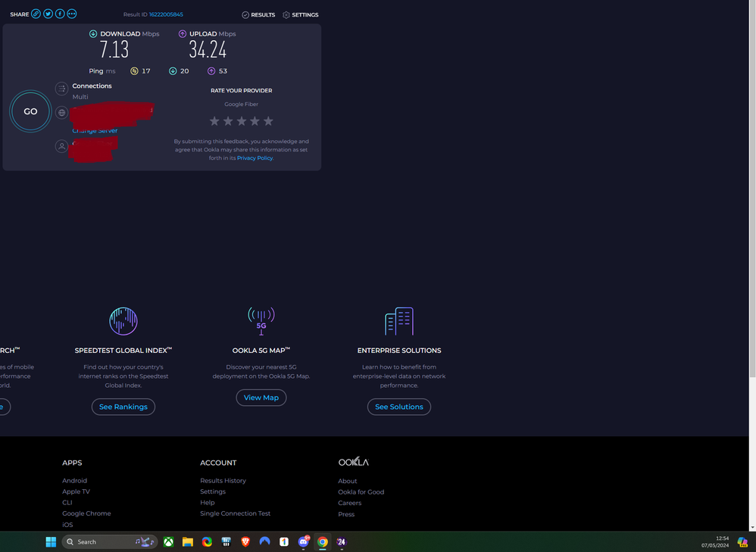Screen dimensions: 756x552
Task: Click the idle latency icon next to 17
Action: coord(134,71)
